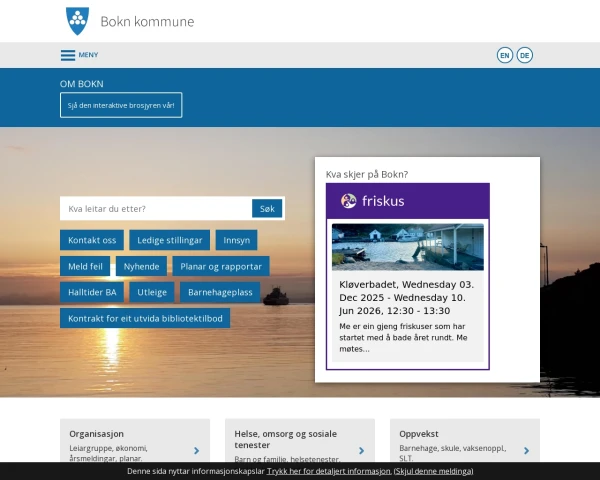
Task: Open the Kløverbadet event photo
Action: (407, 247)
